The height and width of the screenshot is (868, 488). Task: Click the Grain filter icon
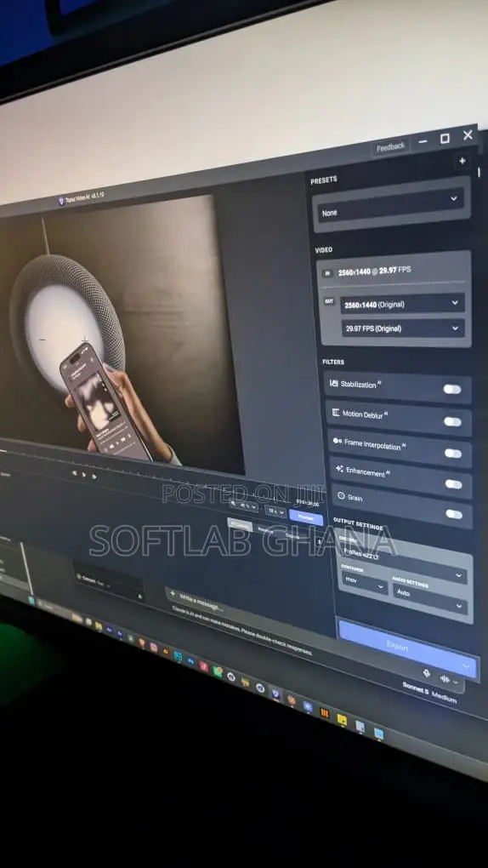click(x=342, y=496)
